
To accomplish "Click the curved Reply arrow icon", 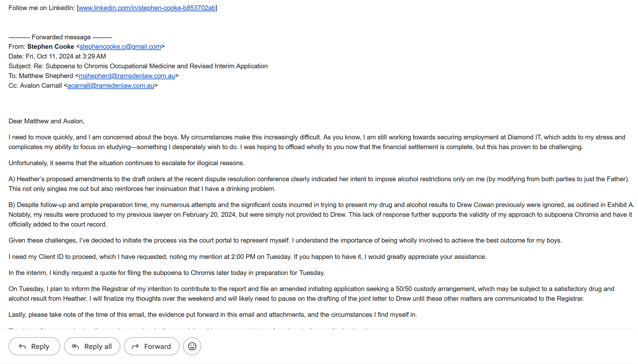I will click(22, 346).
